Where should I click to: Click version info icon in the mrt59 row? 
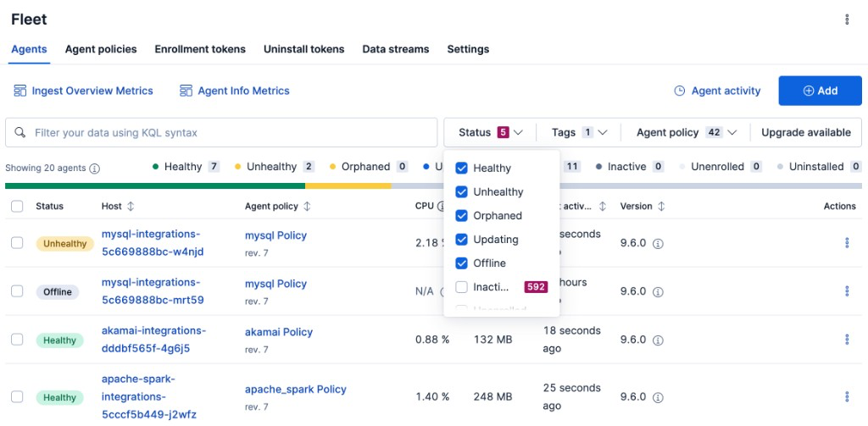click(x=658, y=292)
